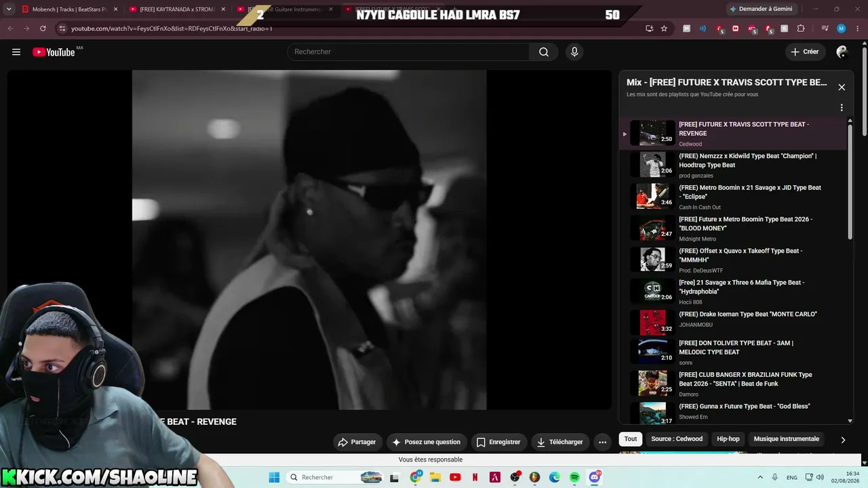Select the 'Hip-hop' filter chip

[x=728, y=439]
